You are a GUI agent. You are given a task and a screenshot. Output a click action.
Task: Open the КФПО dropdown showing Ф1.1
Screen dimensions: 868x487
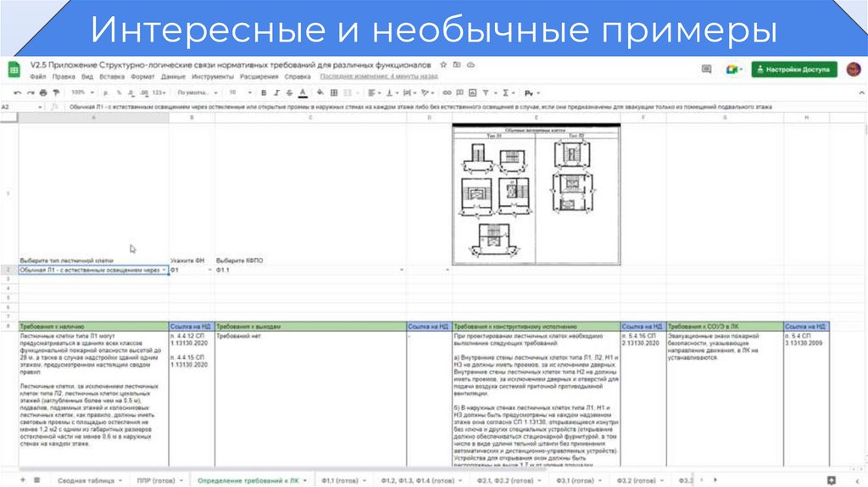[401, 271]
